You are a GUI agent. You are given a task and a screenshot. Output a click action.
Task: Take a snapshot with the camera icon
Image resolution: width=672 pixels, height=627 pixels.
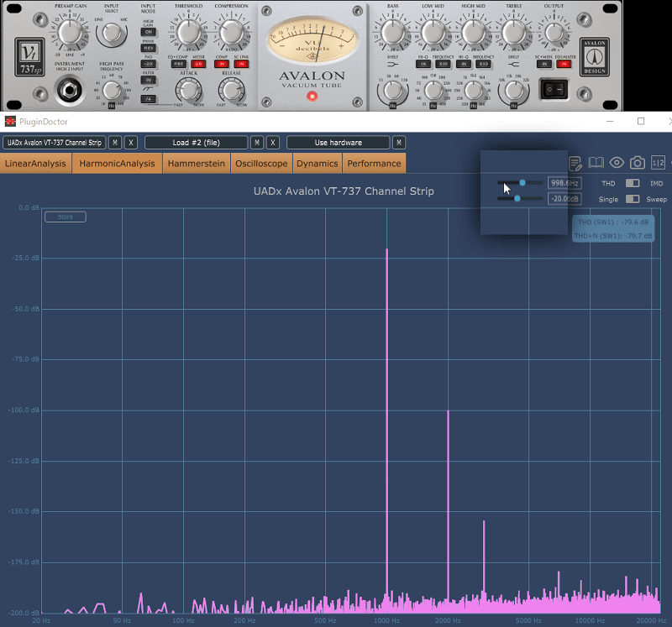pos(638,163)
